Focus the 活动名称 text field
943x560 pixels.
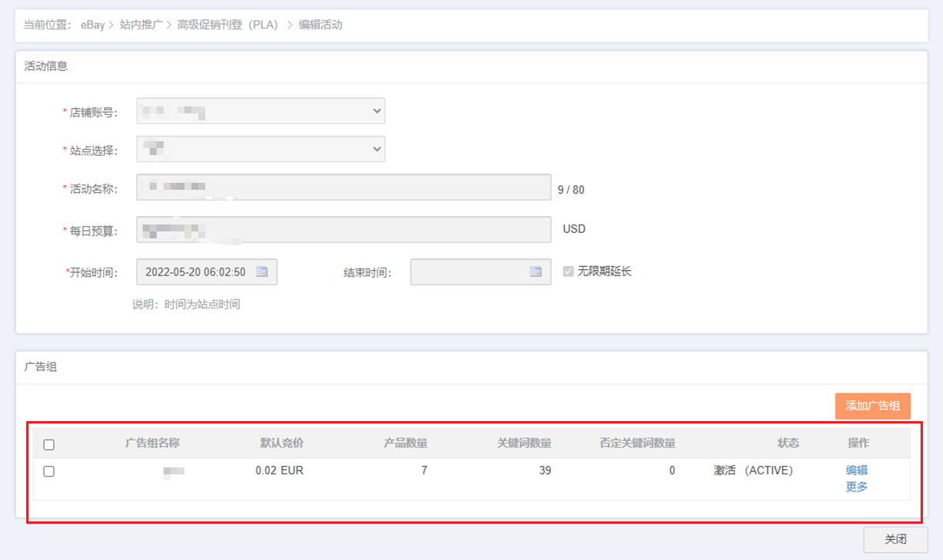coord(343,187)
